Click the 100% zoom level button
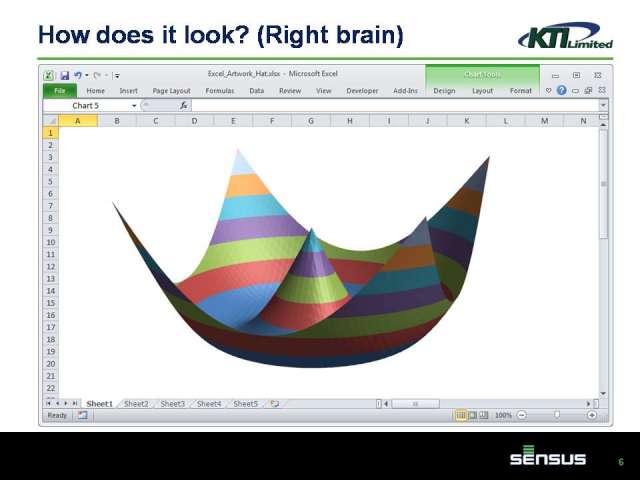Screen dimensions: 640x480 503,416
